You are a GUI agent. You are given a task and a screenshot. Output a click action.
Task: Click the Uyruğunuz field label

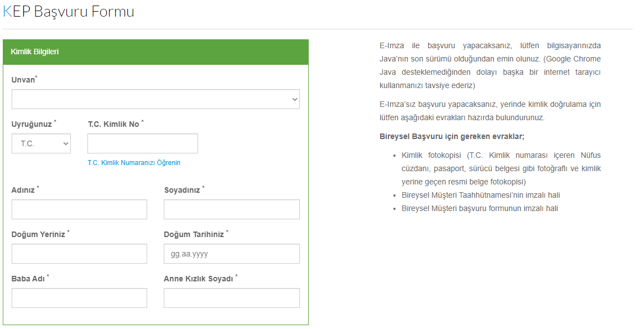coord(34,124)
